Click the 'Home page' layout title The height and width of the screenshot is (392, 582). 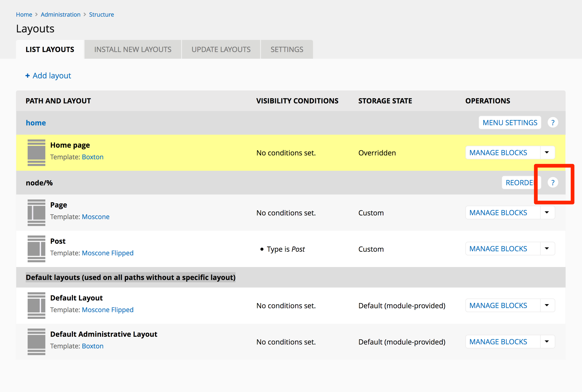[70, 145]
